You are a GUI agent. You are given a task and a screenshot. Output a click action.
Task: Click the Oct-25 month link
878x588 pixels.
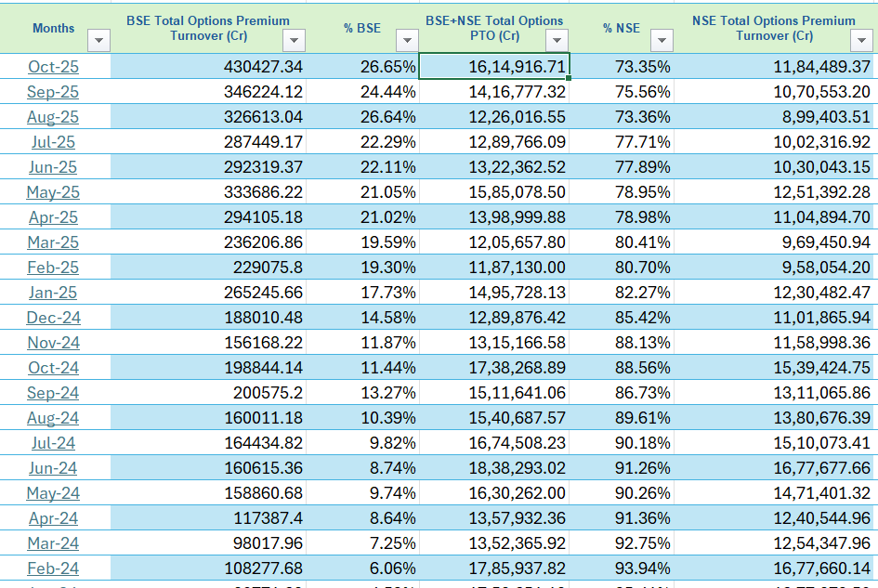(53, 67)
